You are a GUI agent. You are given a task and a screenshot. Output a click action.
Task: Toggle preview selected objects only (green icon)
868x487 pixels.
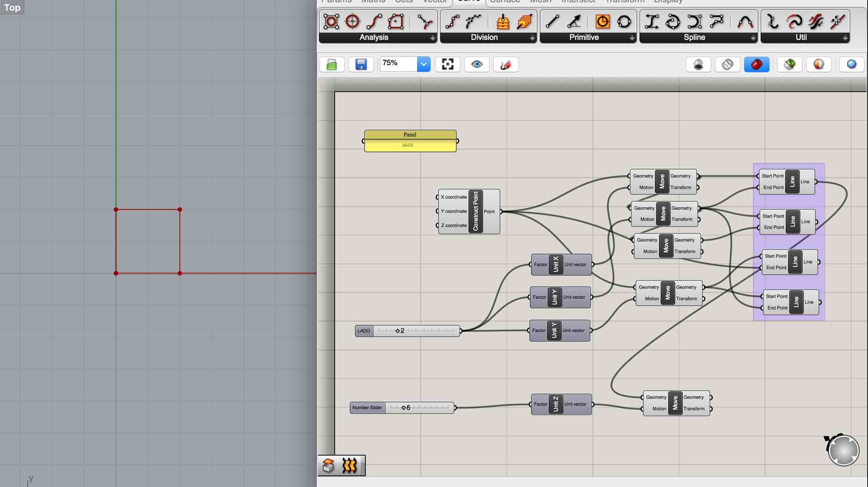pyautogui.click(x=789, y=64)
